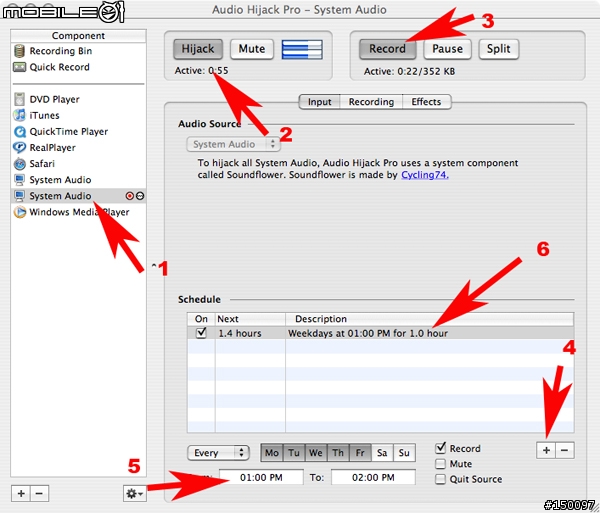Image resolution: width=600 pixels, height=513 pixels.
Task: Click the Description column header
Action: (x=429, y=319)
